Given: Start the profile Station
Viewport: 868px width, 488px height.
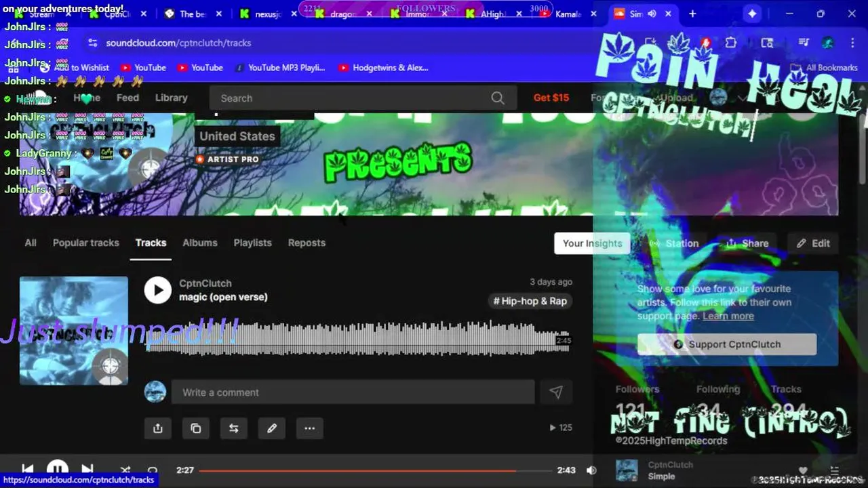Looking at the screenshot, I should point(674,243).
